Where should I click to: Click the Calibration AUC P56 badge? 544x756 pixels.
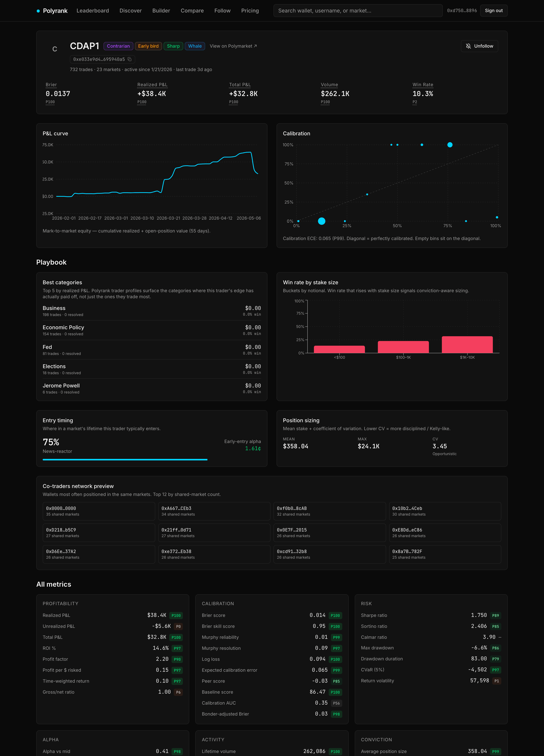(336, 703)
